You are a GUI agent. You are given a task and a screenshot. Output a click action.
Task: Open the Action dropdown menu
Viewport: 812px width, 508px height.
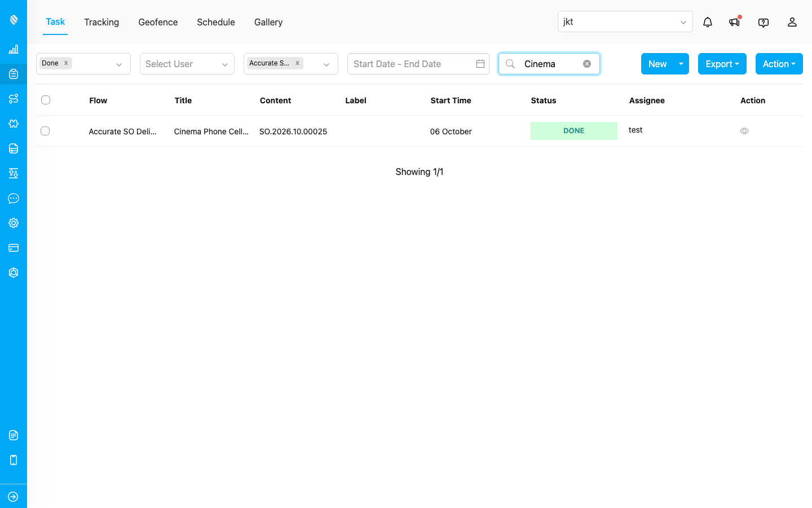779,64
